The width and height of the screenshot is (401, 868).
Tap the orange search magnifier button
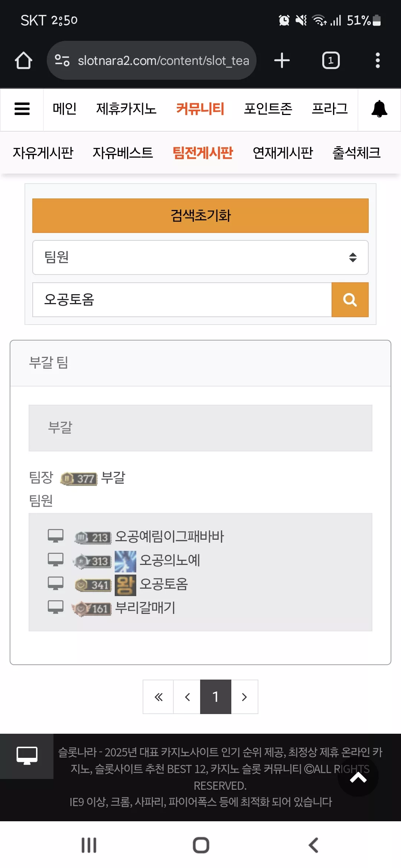350,300
